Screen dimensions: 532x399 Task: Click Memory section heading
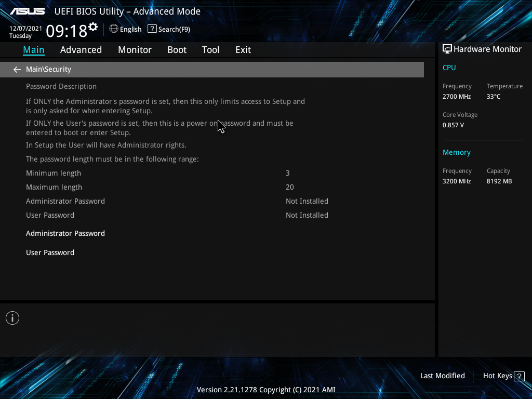point(457,152)
